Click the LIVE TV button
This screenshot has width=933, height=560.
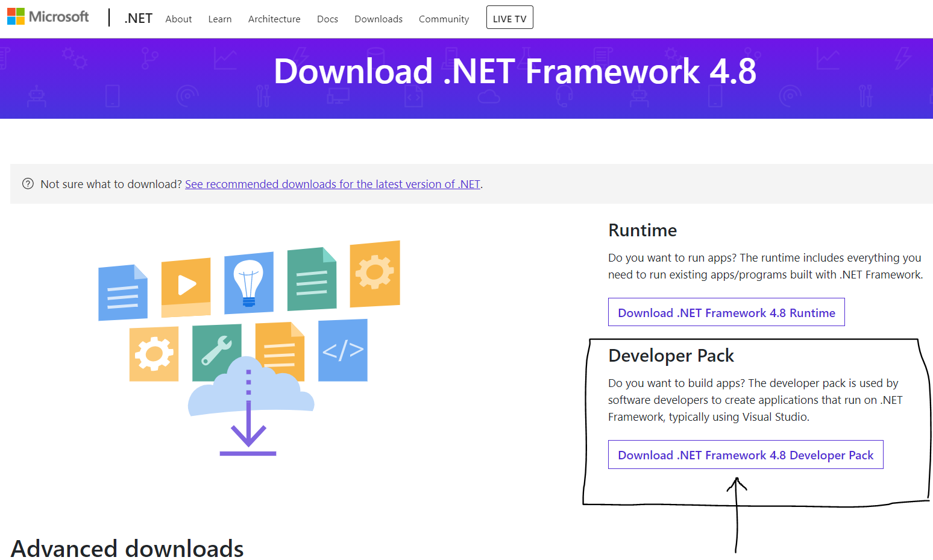(x=510, y=17)
